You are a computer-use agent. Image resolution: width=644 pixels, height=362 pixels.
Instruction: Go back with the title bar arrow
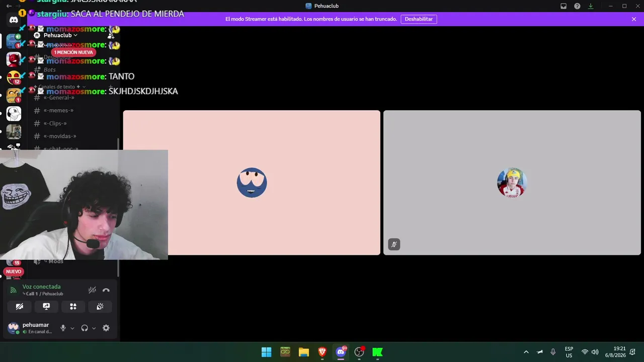pyautogui.click(x=9, y=6)
